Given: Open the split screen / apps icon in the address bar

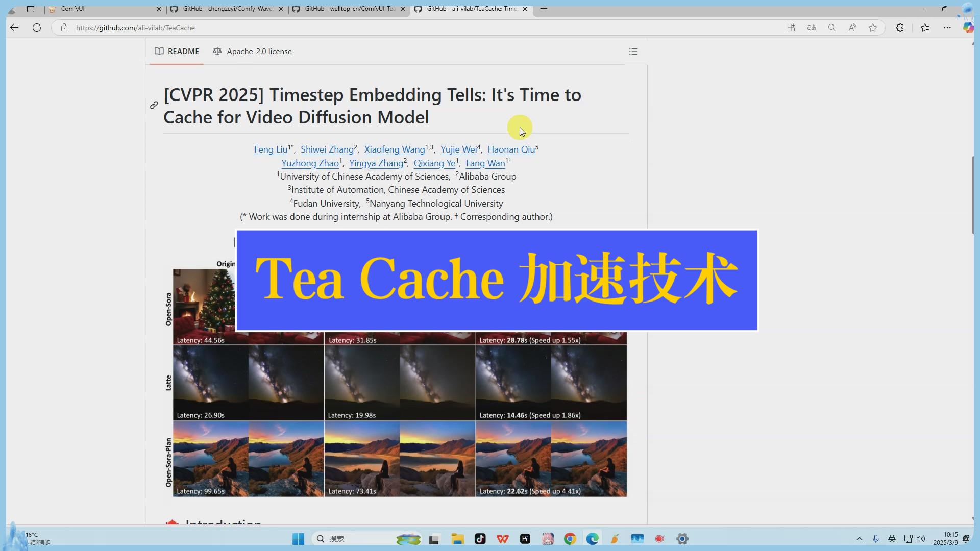Looking at the screenshot, I should tap(791, 28).
